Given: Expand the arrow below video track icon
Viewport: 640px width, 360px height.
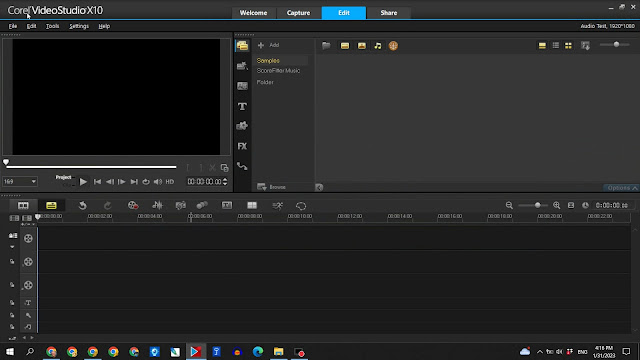Looking at the screenshot, I should click(x=12, y=247).
